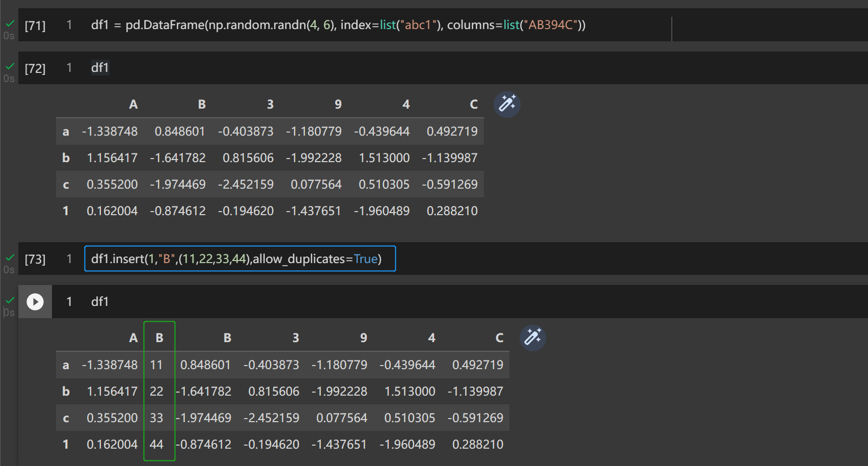
Task: Click cell 0.077564 in first table
Action: tap(316, 185)
